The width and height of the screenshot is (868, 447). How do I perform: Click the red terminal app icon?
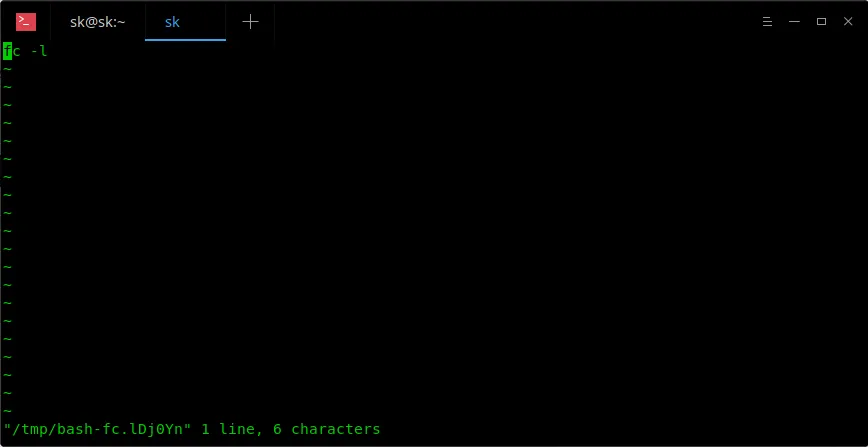26,22
